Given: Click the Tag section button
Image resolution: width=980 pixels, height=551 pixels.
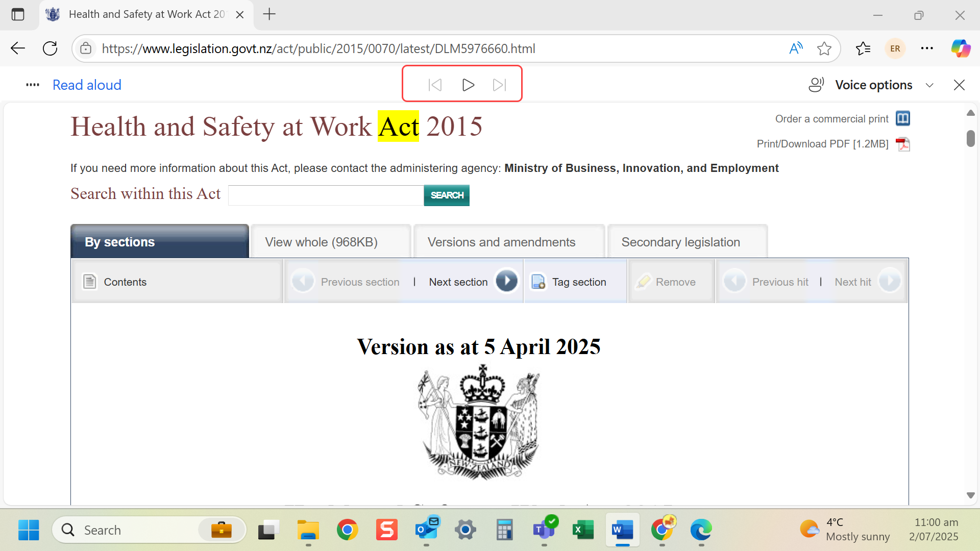Looking at the screenshot, I should click(x=575, y=282).
